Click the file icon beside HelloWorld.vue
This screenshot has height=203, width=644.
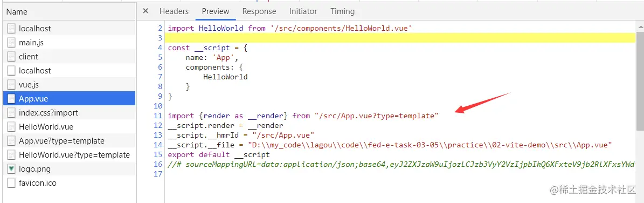11,126
